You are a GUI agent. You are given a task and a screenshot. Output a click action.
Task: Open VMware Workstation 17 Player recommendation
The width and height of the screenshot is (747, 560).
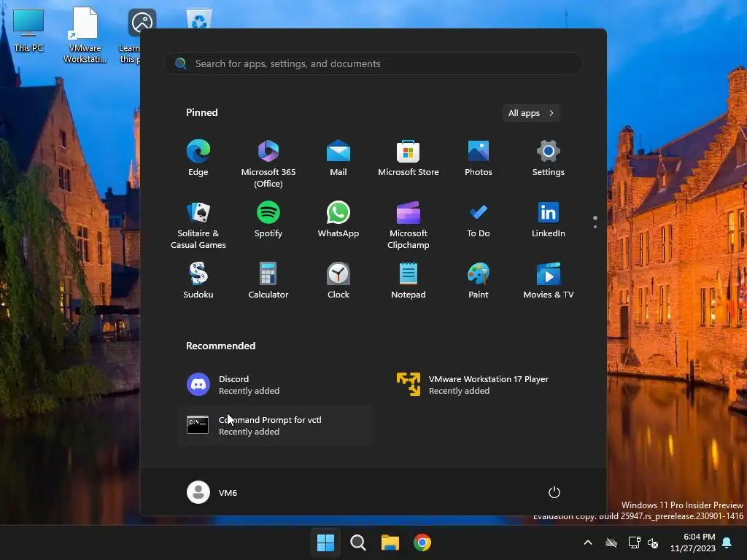coord(486,385)
